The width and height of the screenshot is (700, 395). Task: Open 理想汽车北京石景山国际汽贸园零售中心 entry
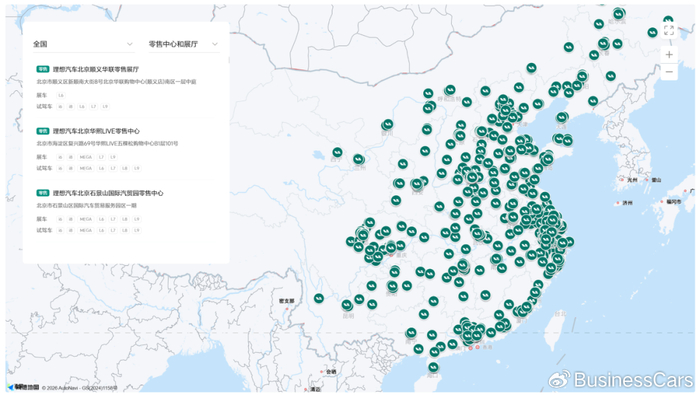point(108,193)
